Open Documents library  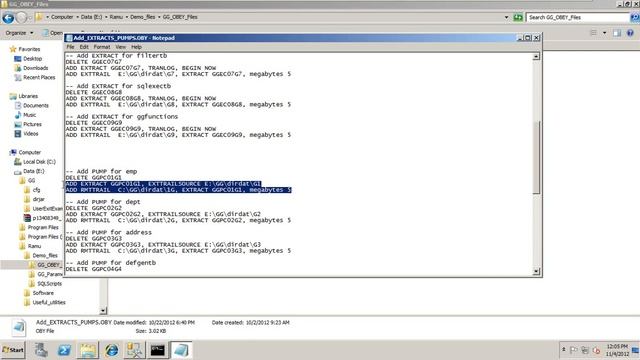(x=36, y=106)
